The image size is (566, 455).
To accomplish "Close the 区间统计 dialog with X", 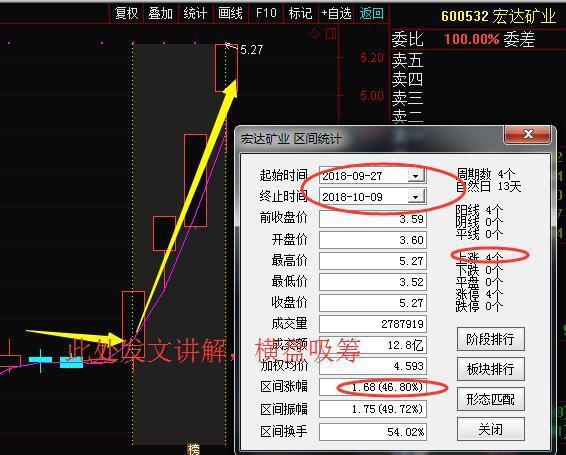I will [528, 134].
